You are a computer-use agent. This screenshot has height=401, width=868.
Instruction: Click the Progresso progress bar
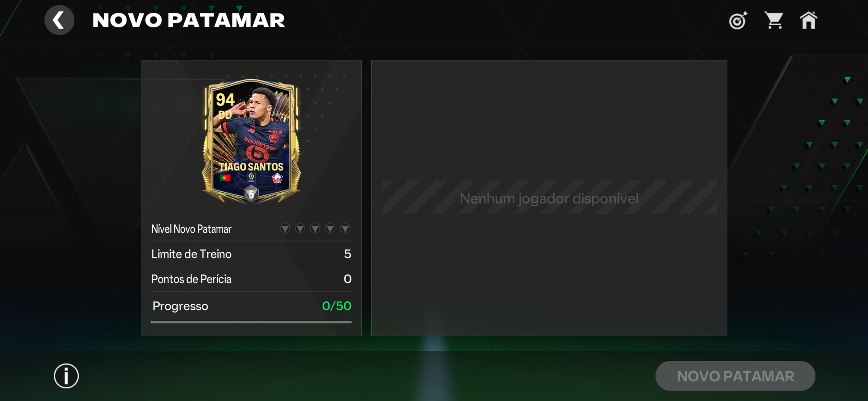(x=251, y=322)
